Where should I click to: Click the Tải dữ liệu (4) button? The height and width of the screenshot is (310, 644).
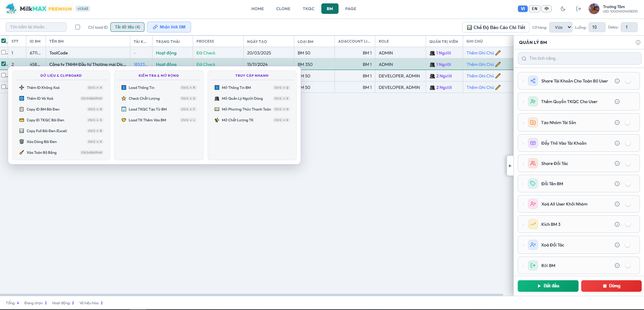coord(128,27)
